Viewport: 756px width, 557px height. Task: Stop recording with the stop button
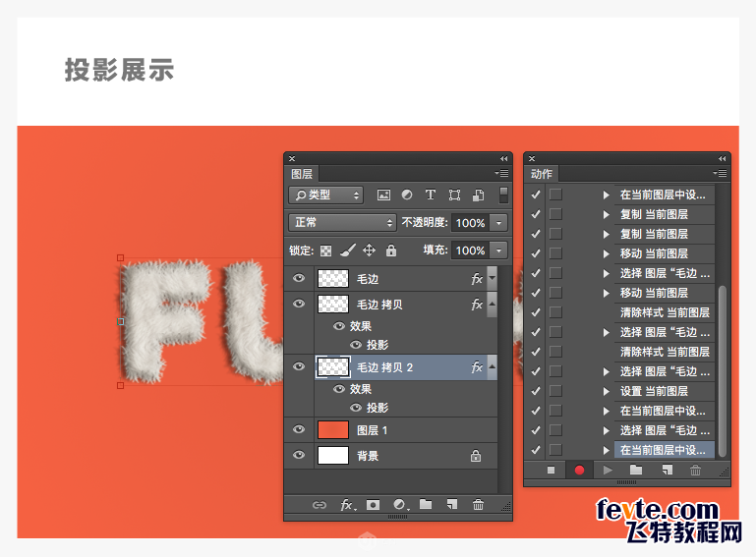551,471
